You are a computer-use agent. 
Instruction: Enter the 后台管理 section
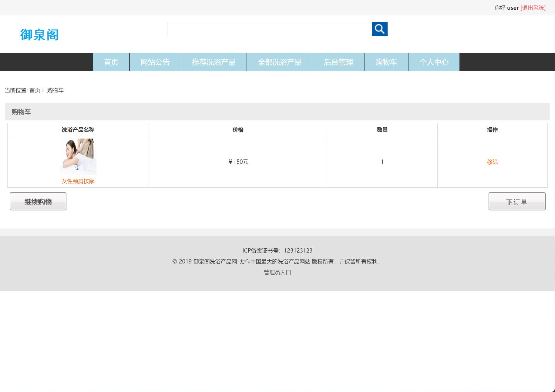click(338, 62)
